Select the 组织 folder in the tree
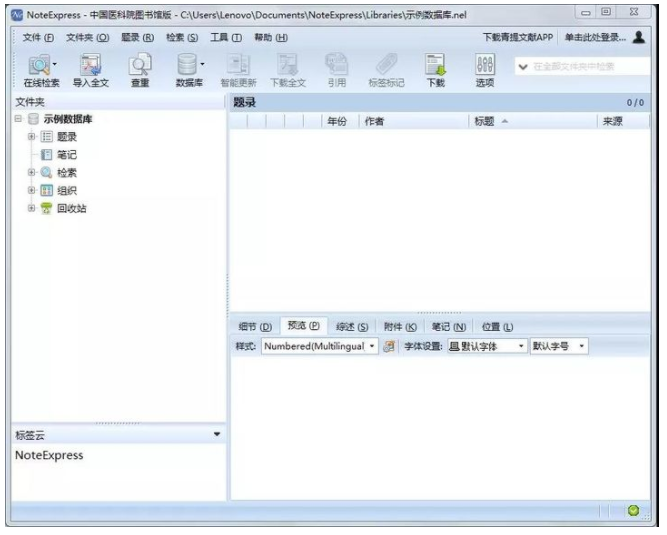This screenshot has height=535, width=667. 67,191
